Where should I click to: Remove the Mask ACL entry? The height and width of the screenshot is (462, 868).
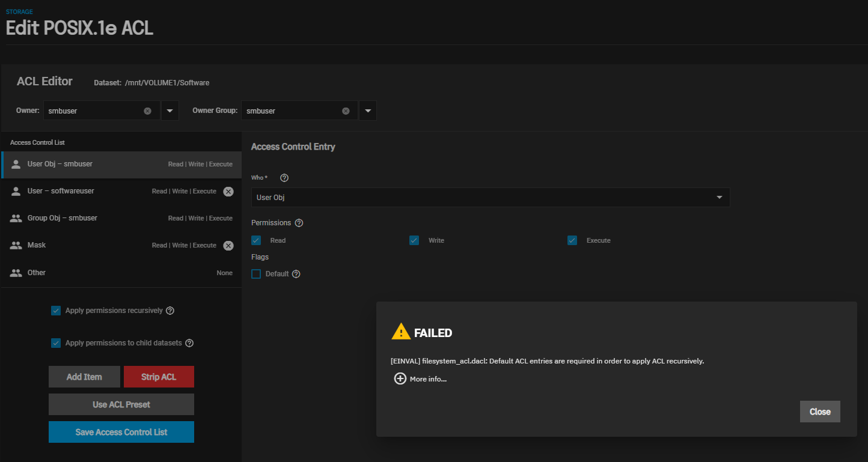pos(228,246)
